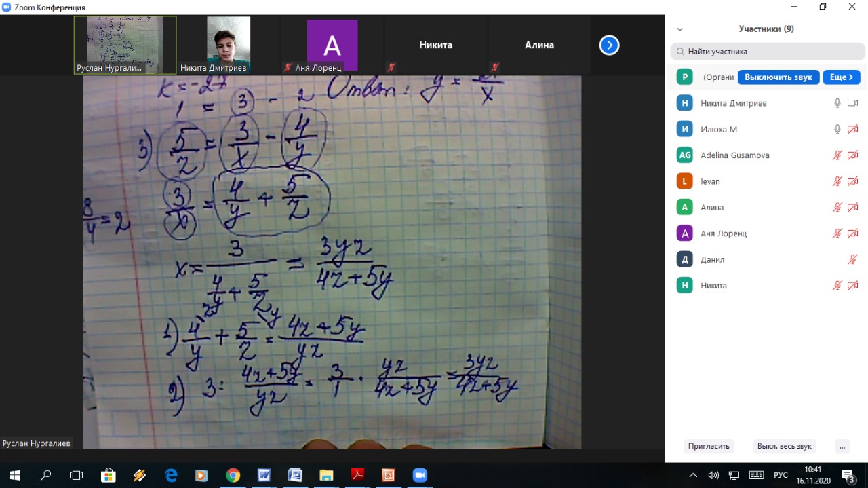Click the Выключить звук button

(778, 77)
